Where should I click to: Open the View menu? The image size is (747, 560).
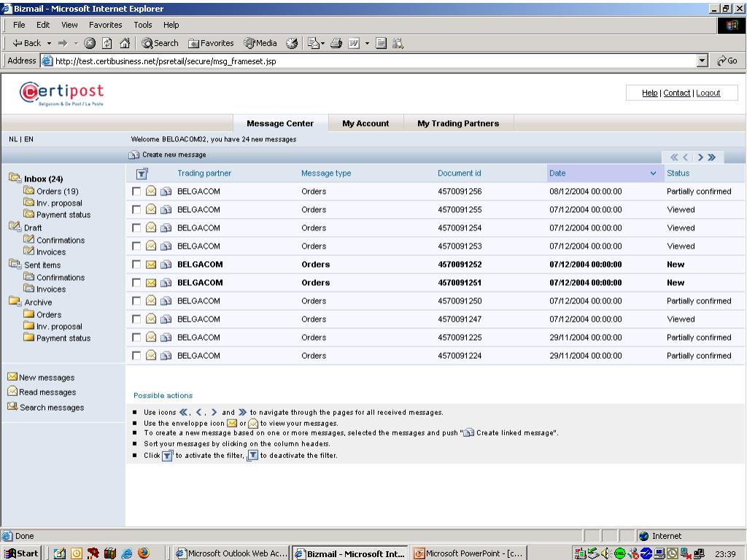pyautogui.click(x=69, y=25)
